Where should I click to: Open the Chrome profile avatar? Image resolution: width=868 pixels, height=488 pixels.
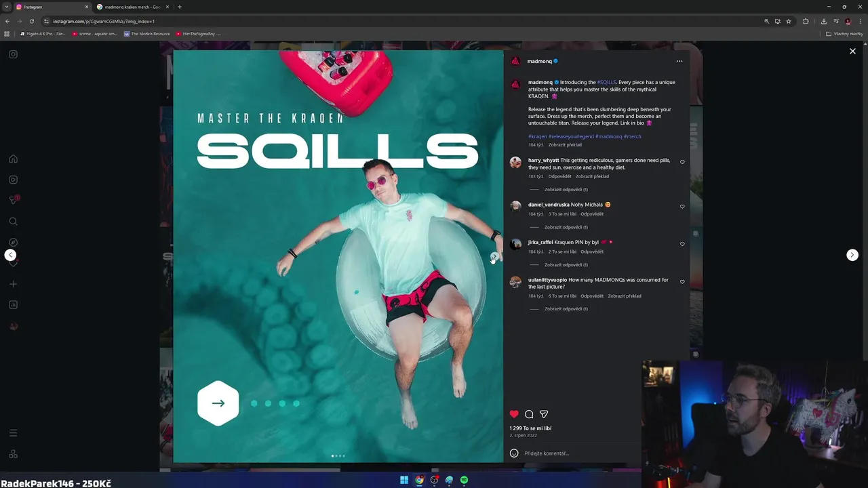coord(848,21)
